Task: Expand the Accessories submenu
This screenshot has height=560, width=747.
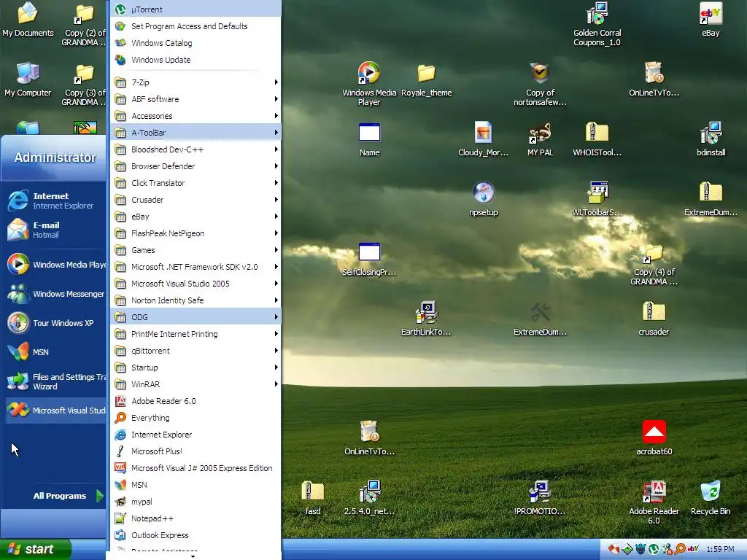Action: [196, 116]
